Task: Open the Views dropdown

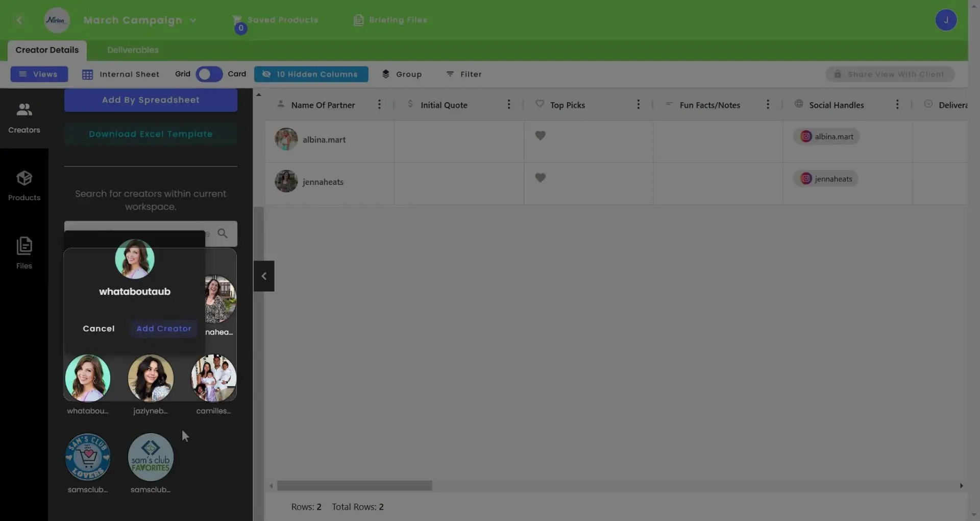Action: (x=39, y=74)
